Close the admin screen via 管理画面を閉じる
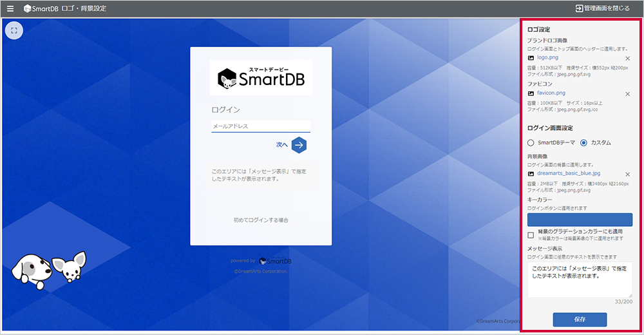This screenshot has height=335, width=644. (x=603, y=8)
